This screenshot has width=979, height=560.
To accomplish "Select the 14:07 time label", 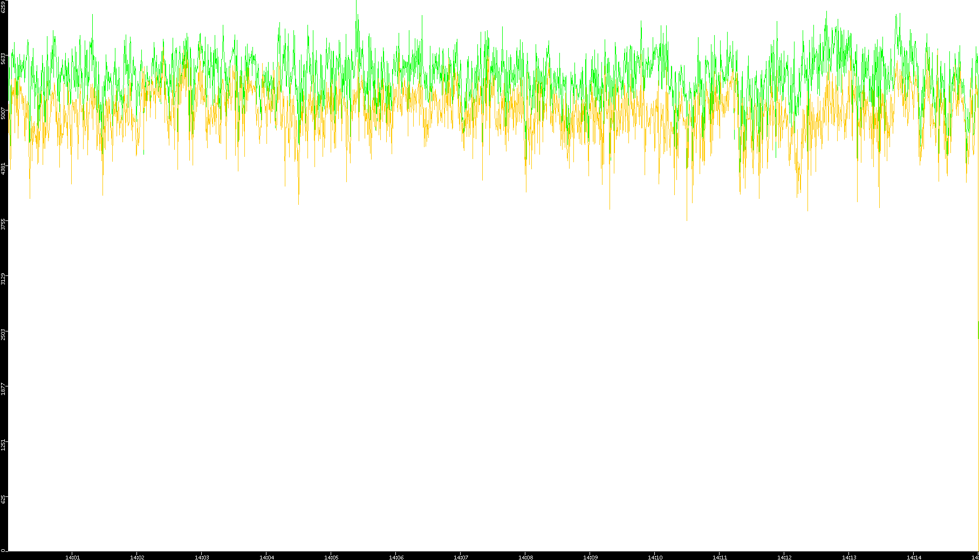I will 461,557.
